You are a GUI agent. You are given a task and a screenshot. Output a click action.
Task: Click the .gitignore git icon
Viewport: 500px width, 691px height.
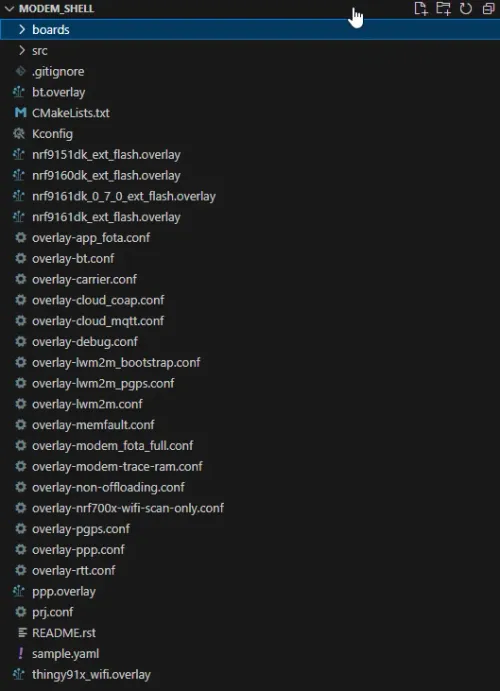pos(20,71)
